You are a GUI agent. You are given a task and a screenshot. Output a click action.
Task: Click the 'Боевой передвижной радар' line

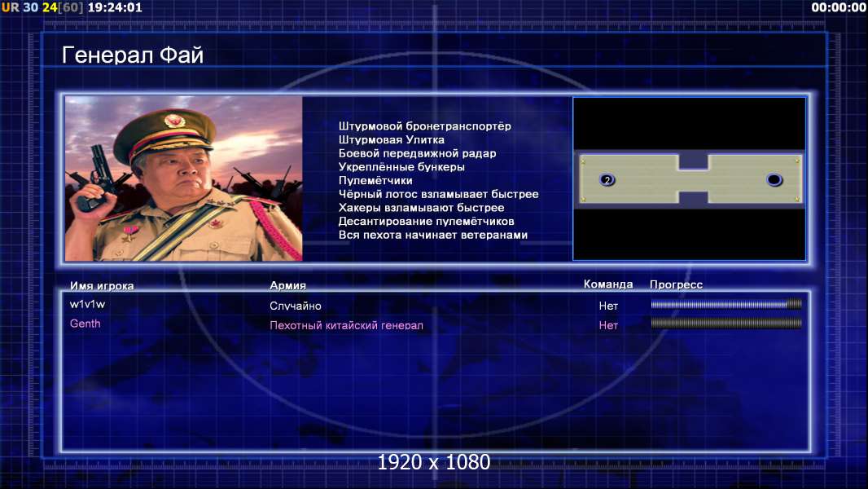click(418, 153)
